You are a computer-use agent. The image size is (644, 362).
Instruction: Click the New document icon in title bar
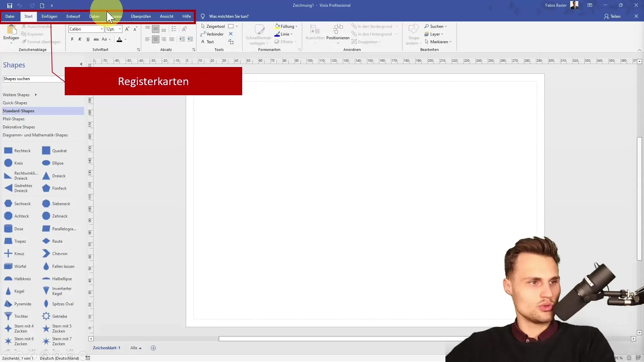(x=42, y=5)
